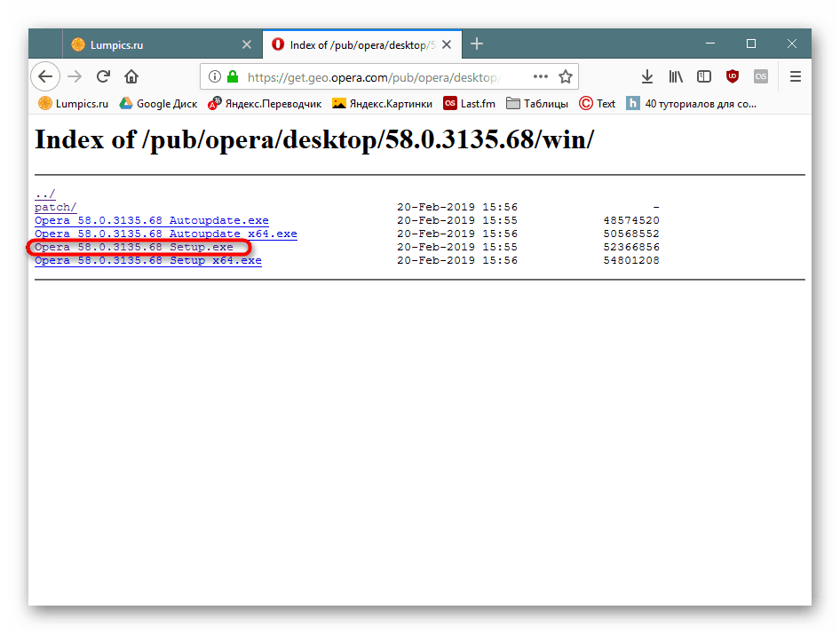Click the date in the patch/ row
The image size is (840, 634).
coord(457,207)
